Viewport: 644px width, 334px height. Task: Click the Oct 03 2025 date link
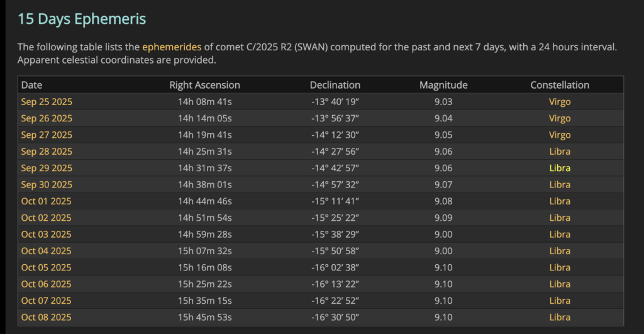pos(47,235)
